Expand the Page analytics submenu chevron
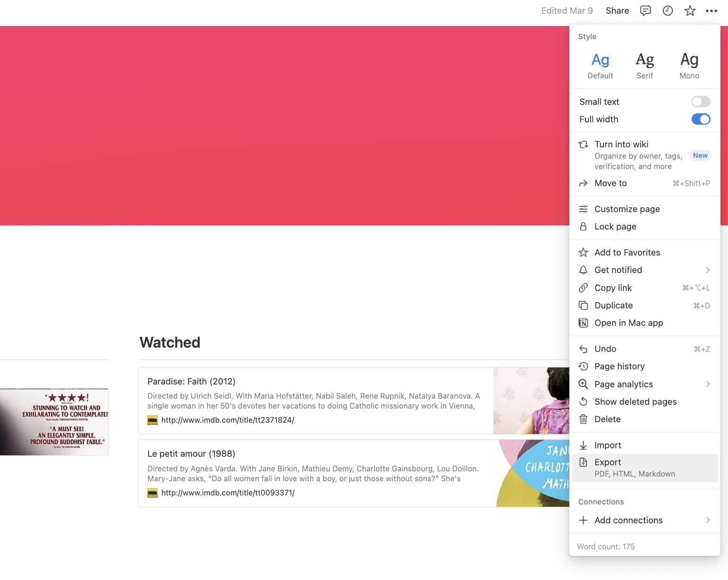The image size is (728, 580). (x=708, y=384)
